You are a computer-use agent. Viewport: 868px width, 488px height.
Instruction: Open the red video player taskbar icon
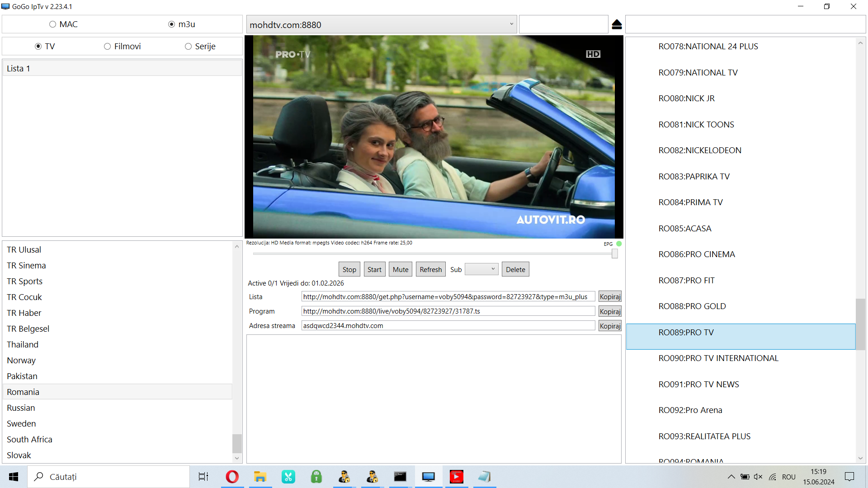457,477
